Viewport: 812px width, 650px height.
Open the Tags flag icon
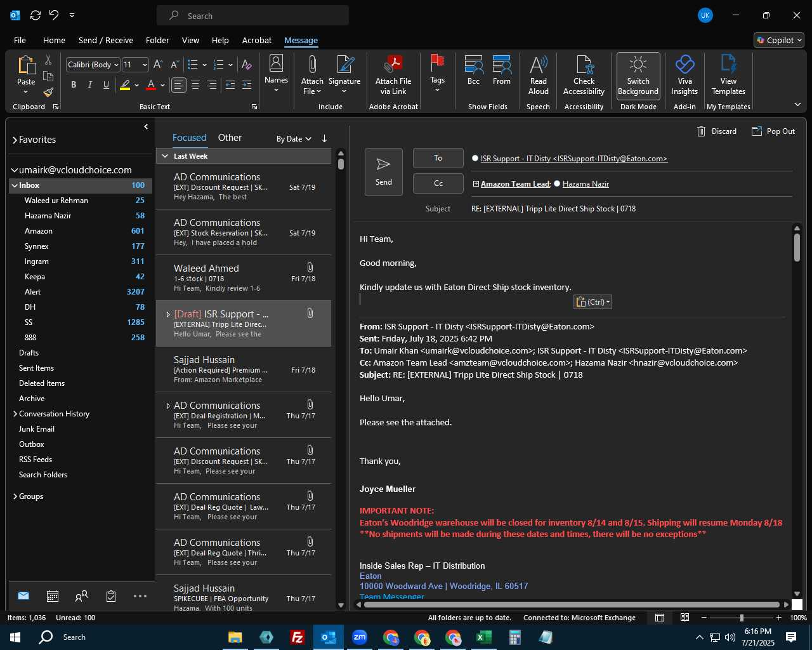437,63
